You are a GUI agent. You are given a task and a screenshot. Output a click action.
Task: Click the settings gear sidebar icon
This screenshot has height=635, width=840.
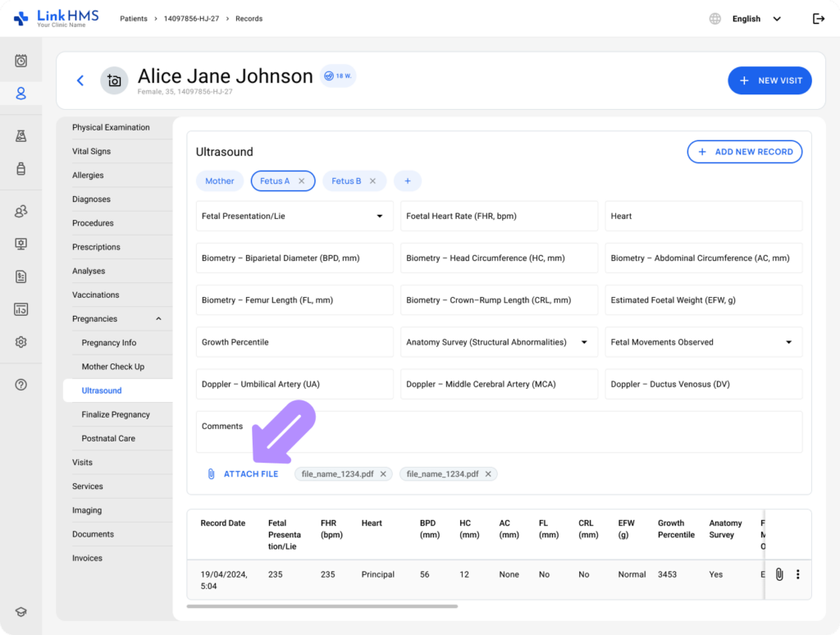21,342
